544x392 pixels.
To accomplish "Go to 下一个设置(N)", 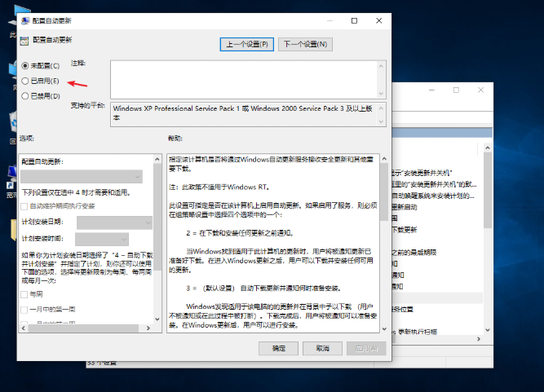I will (305, 44).
